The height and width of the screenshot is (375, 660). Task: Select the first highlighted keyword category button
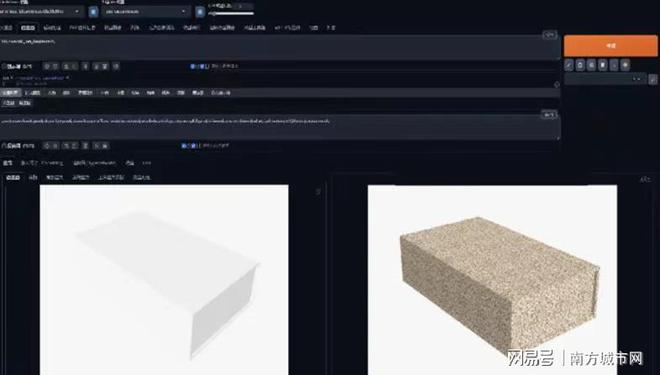tap(11, 93)
